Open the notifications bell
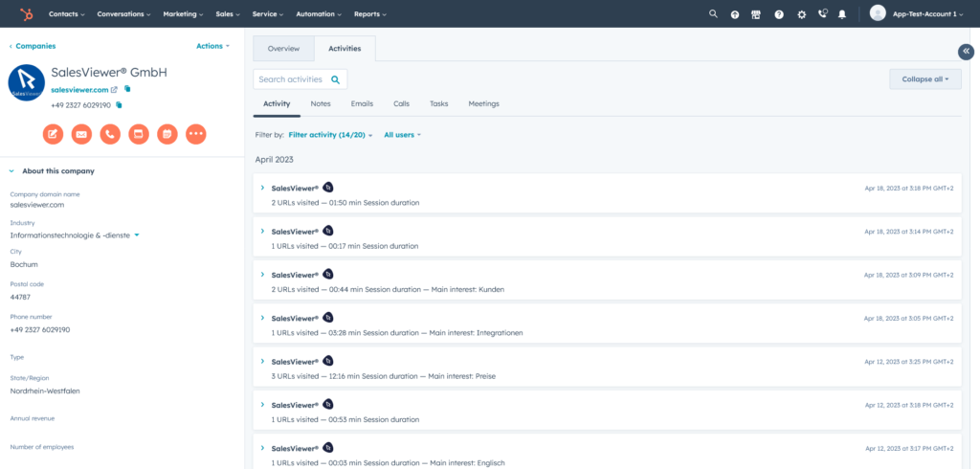Image resolution: width=980 pixels, height=469 pixels. 842,14
